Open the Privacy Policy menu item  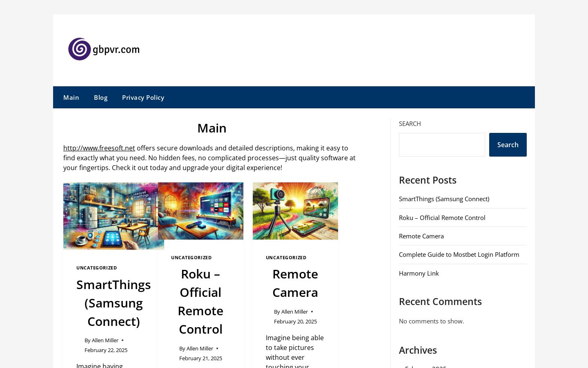point(143,97)
